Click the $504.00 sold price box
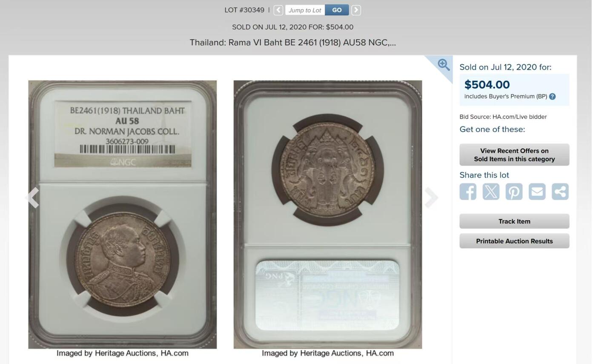Screen dimensions: 596x364 [x=514, y=90]
